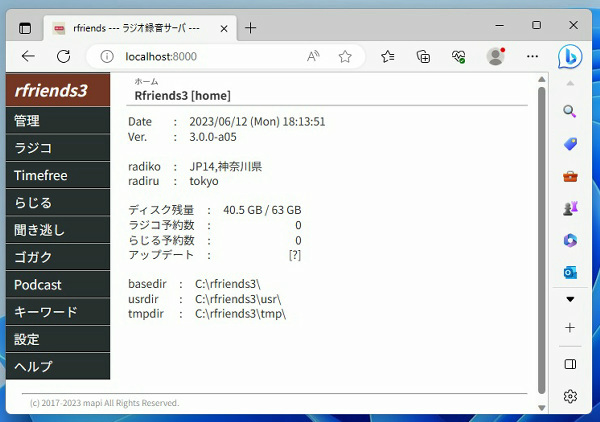
Task: Click the rfriends3 logo header
Action: [x=58, y=90]
